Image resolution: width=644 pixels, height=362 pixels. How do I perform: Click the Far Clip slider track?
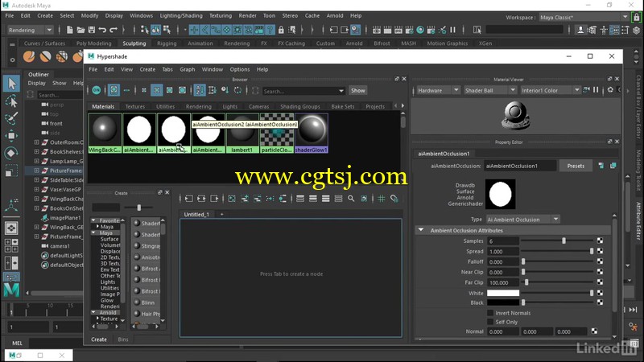point(557,282)
